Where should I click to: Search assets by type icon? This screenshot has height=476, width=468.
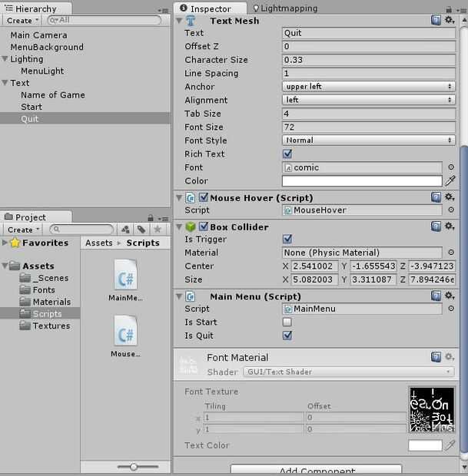125,230
